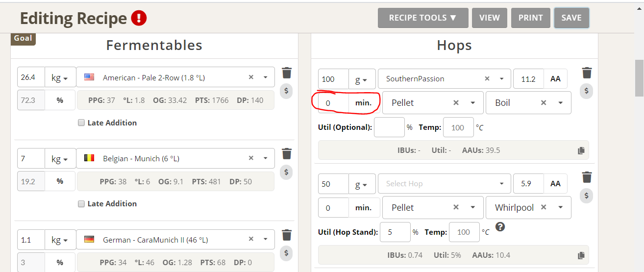Edit the Whirlpool hop time minutes field
Screen dimensions: 644x272
(333, 208)
